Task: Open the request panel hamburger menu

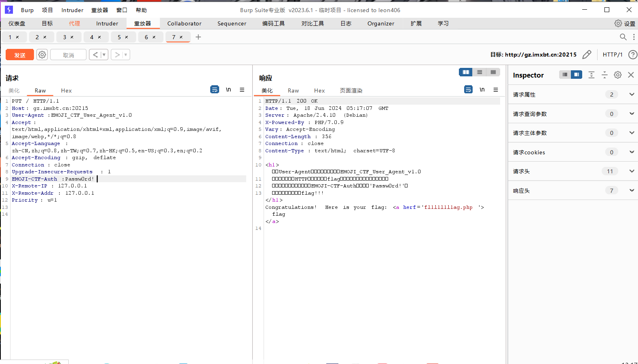Action: pos(242,90)
